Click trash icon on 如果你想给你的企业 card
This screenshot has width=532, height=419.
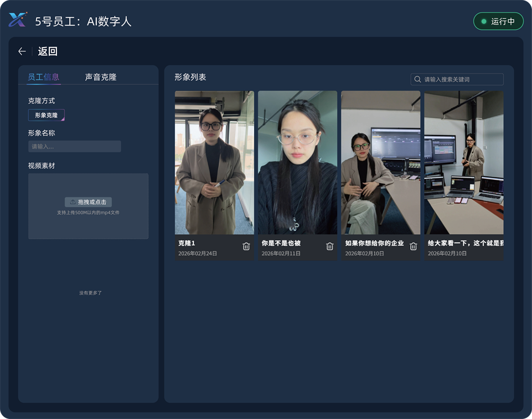(413, 246)
